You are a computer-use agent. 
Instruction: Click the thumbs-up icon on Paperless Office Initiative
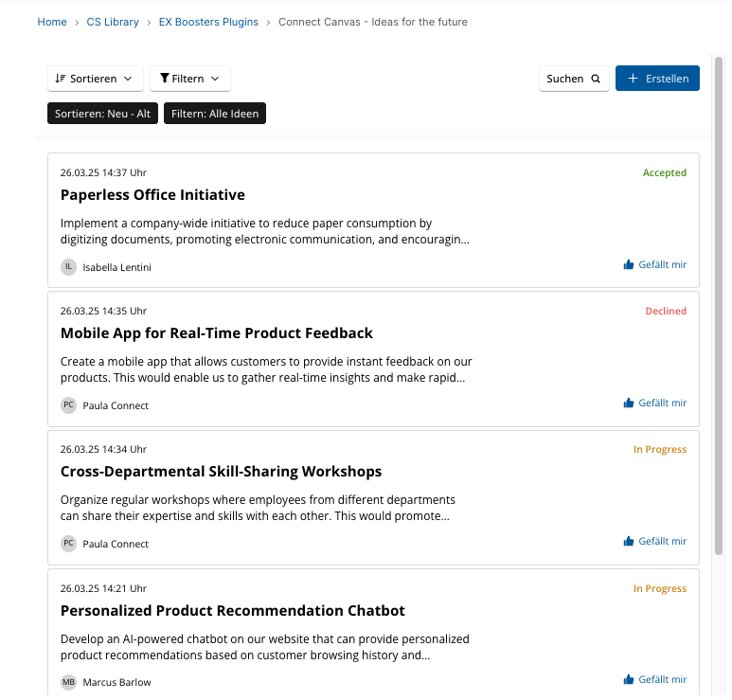pos(629,265)
